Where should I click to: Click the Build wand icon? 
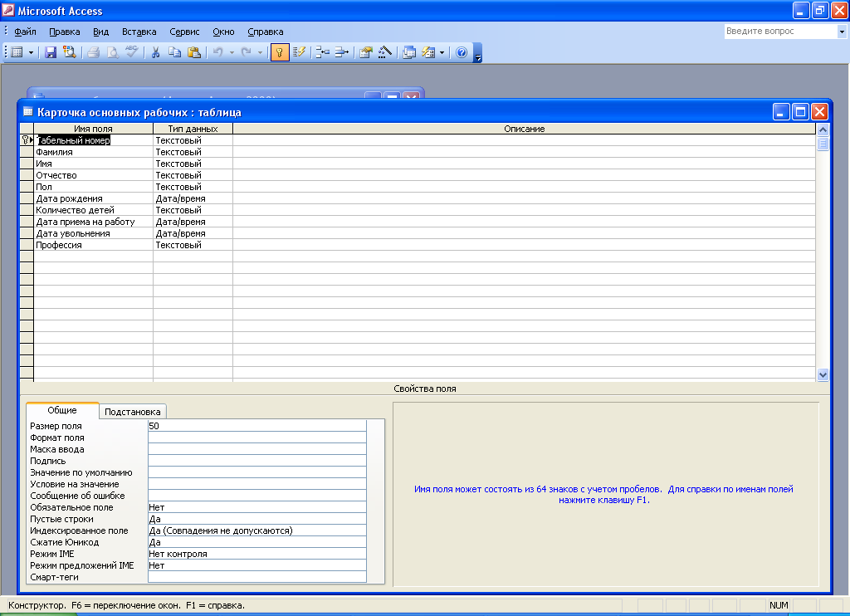pyautogui.click(x=385, y=52)
